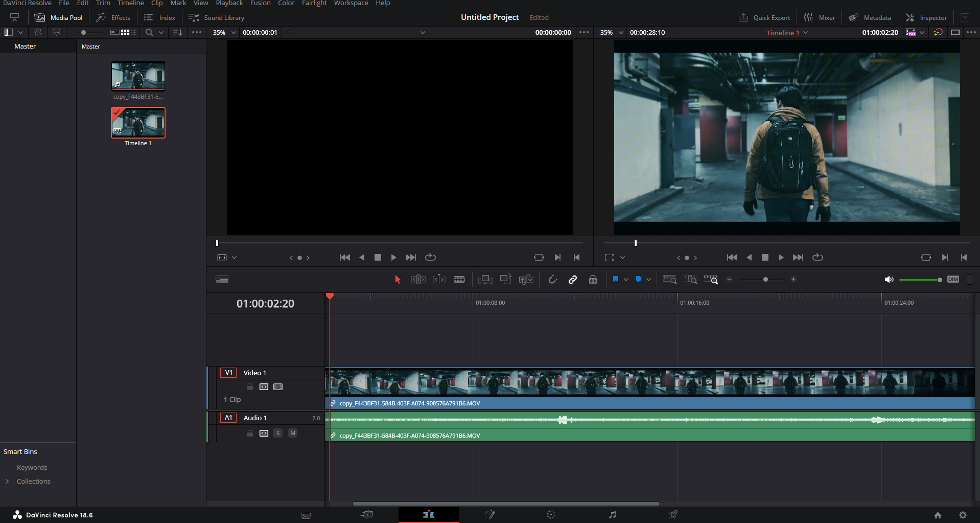This screenshot has width=980, height=523.
Task: Activate Dynamic Trim Mode tool
Action: click(x=439, y=279)
